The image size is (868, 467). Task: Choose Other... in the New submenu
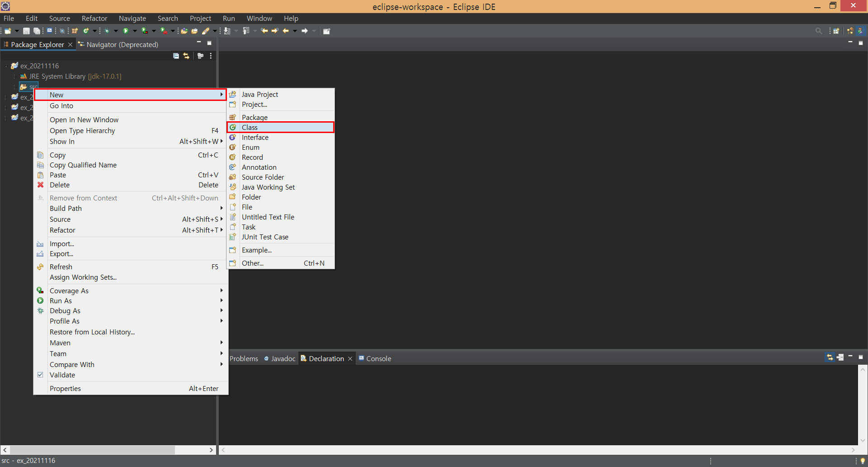coord(280,263)
